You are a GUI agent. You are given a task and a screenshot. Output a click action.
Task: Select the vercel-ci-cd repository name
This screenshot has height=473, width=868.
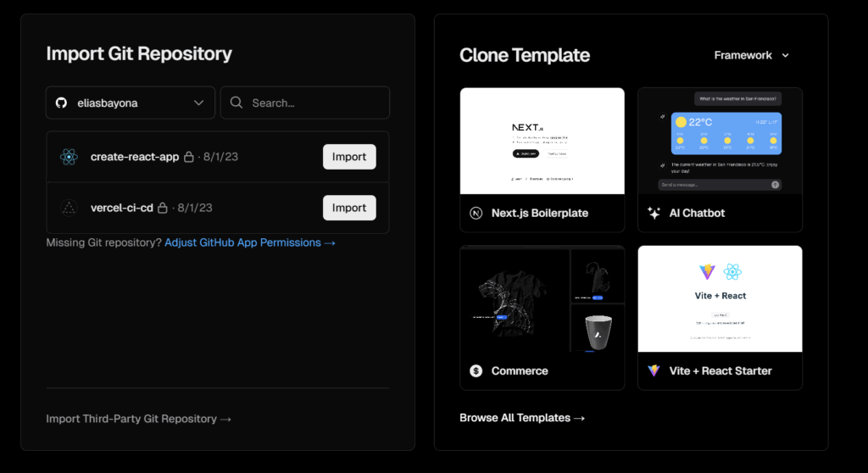click(122, 208)
